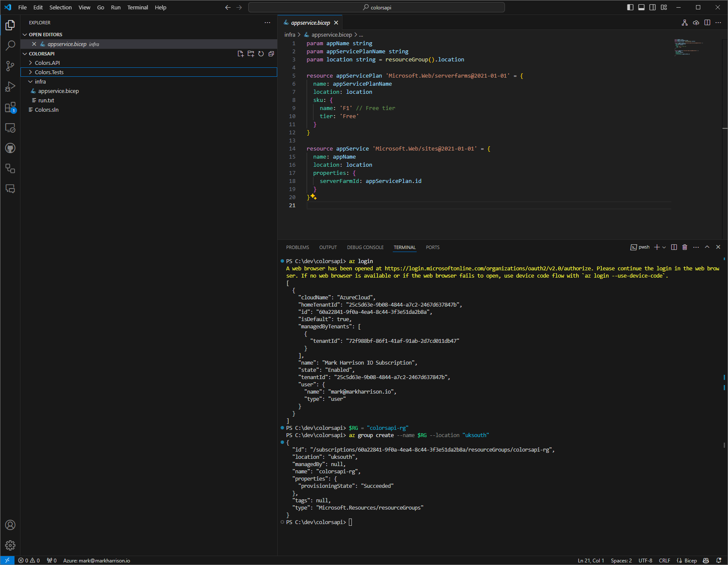728x565 pixels.
Task: Open the GitHub view in activity bar
Action: point(10,148)
